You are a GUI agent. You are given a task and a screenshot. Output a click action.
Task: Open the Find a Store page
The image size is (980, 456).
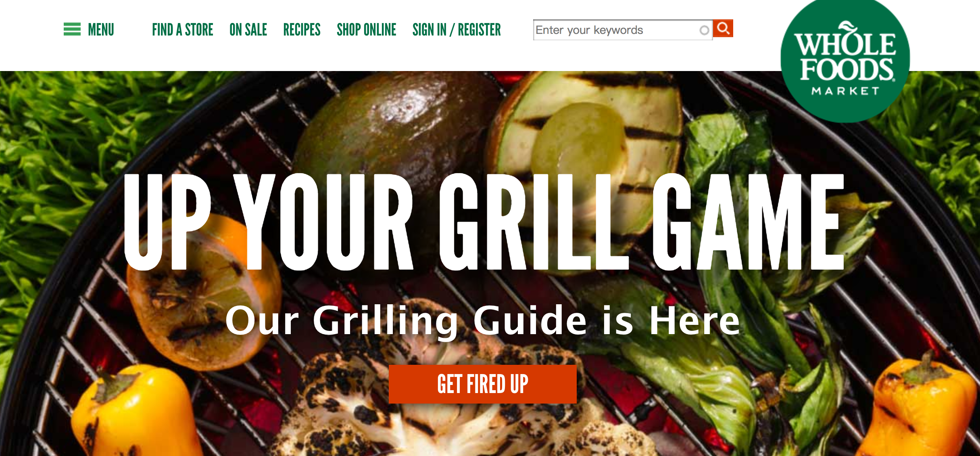(x=183, y=30)
